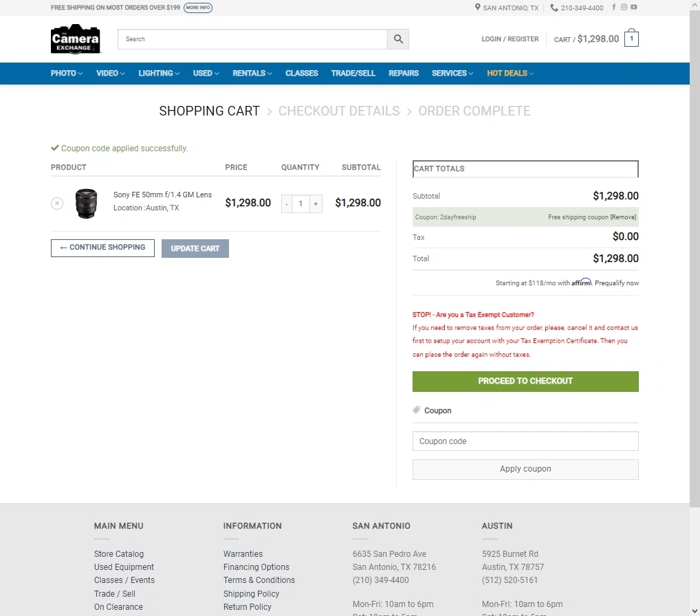Click the Apply coupon button
The width and height of the screenshot is (700, 616).
(x=525, y=469)
